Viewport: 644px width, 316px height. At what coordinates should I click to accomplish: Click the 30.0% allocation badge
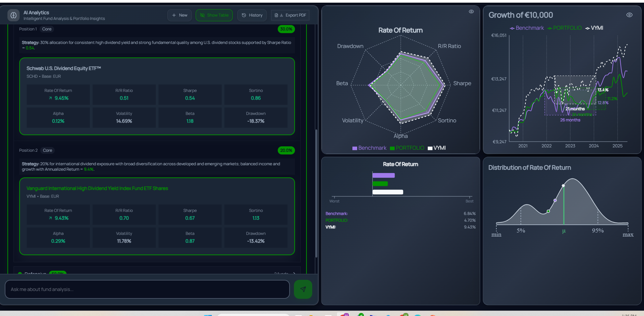(286, 29)
